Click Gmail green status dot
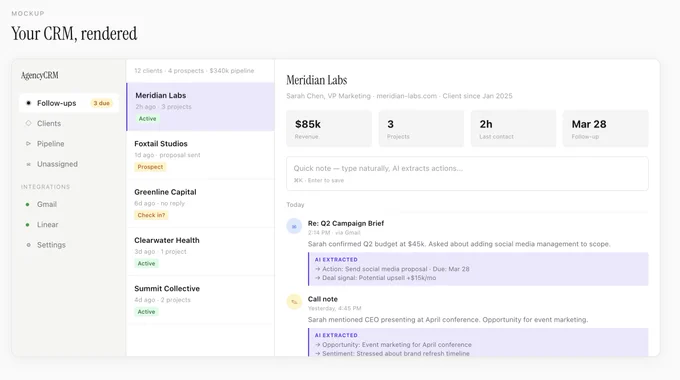This screenshot has width=680, height=380. (28, 204)
